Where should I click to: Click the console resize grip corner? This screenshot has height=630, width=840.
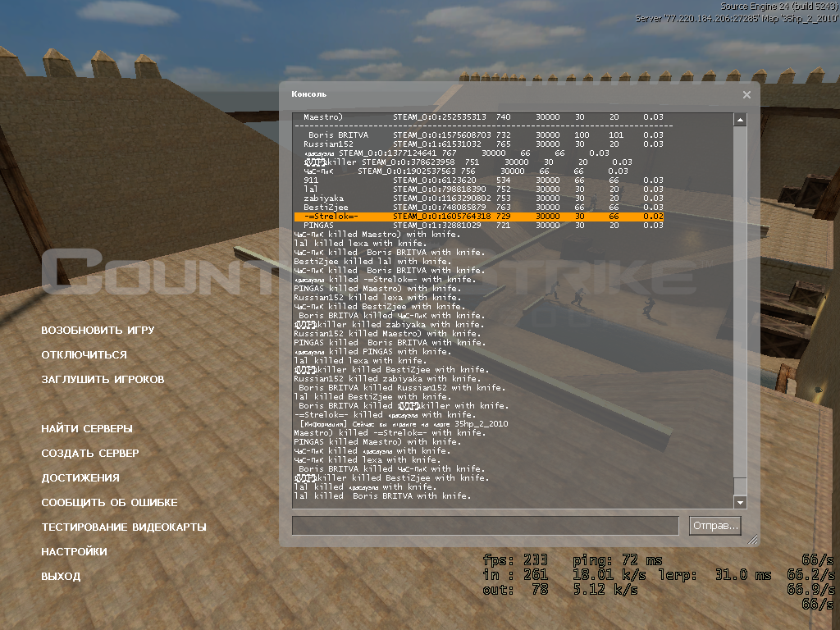(753, 540)
